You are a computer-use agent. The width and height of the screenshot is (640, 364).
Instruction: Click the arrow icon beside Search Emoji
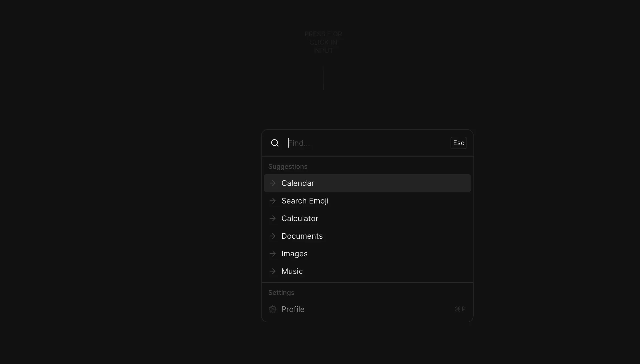(273, 201)
